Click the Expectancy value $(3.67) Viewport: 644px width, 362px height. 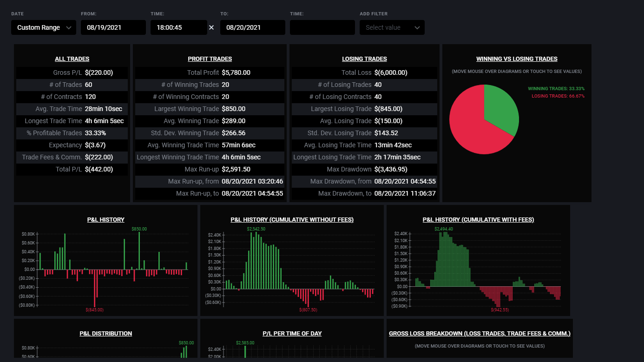pyautogui.click(x=95, y=145)
